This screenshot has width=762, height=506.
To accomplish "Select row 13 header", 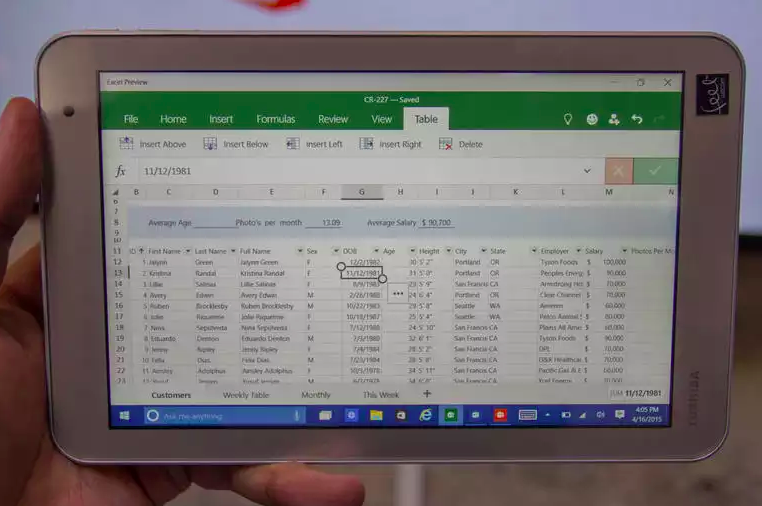I will 119,273.
